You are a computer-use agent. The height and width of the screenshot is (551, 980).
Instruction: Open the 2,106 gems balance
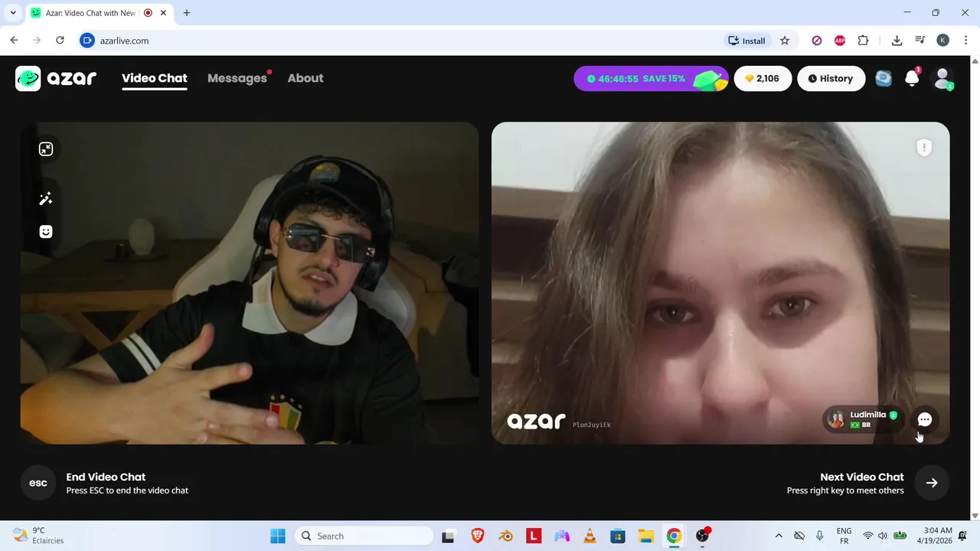coord(763,78)
